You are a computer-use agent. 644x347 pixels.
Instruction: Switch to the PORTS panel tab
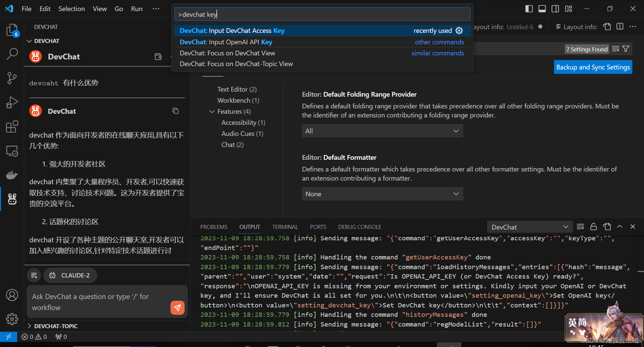pyautogui.click(x=318, y=227)
